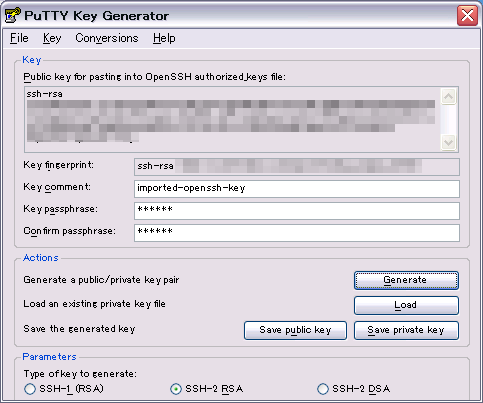The width and height of the screenshot is (483, 403).
Task: Click the Generate button
Action: (406, 280)
